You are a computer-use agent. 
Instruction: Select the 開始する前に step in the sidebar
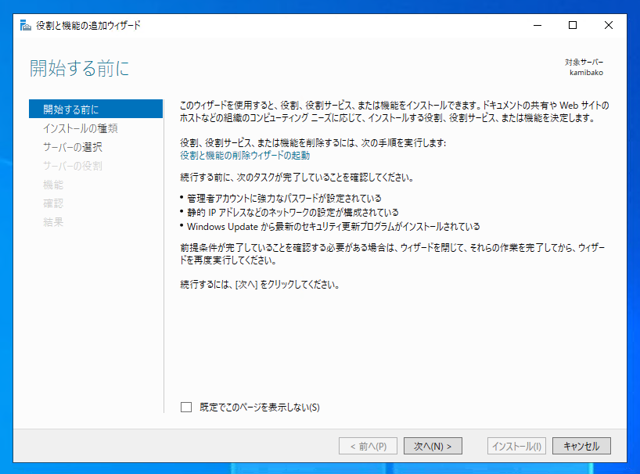[x=96, y=109]
